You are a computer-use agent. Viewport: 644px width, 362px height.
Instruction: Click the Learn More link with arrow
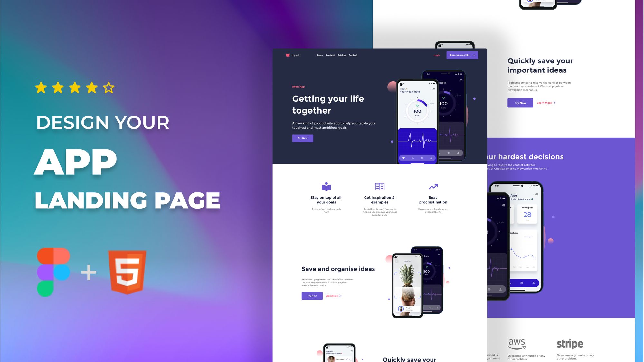545,103
